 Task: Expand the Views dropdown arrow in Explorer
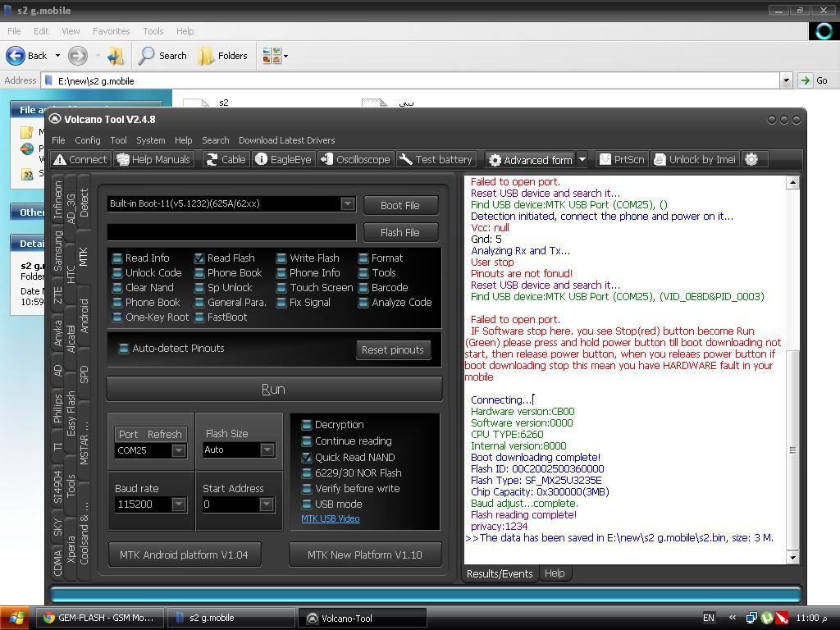point(285,56)
